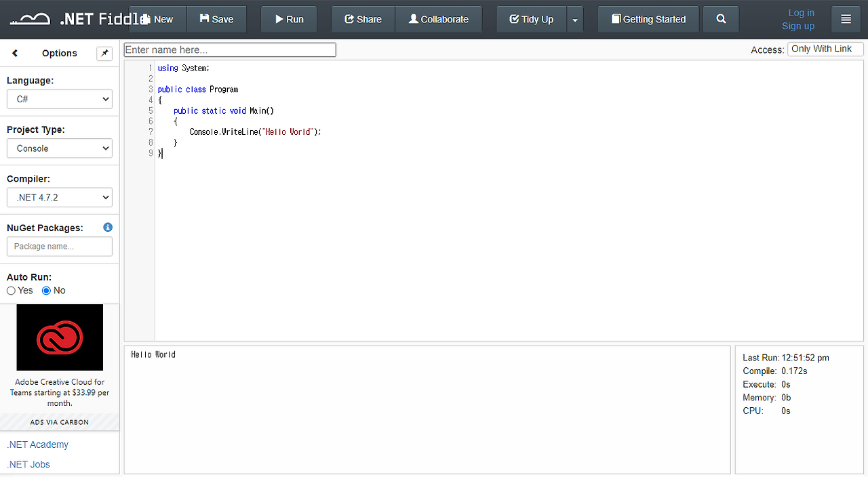The image size is (868, 477).
Task: Tidy Up the code formatting
Action: coord(531,18)
